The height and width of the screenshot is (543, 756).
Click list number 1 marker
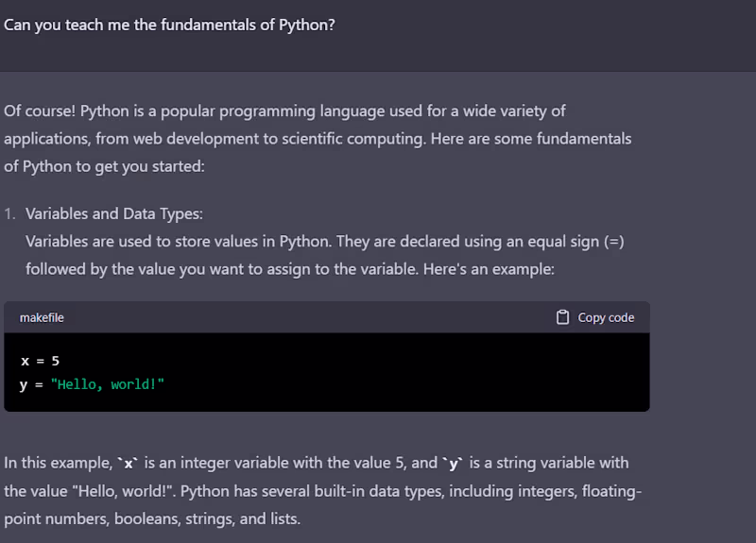click(10, 213)
